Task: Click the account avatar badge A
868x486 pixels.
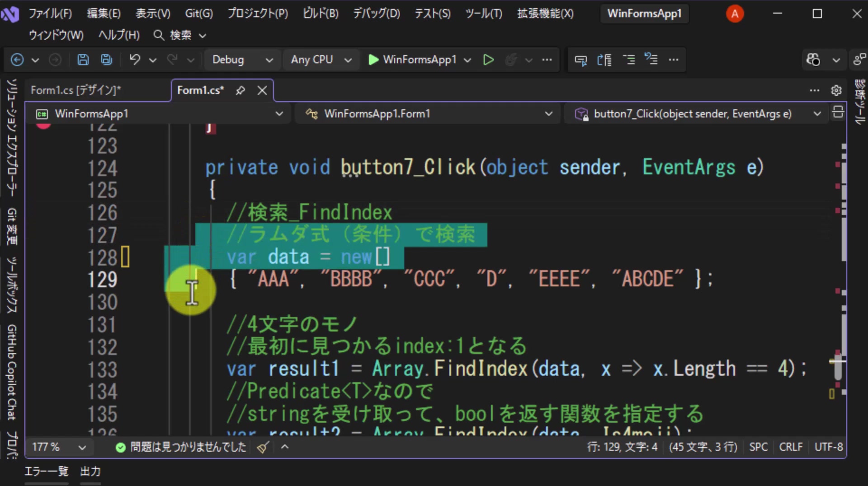Action: [x=735, y=14]
